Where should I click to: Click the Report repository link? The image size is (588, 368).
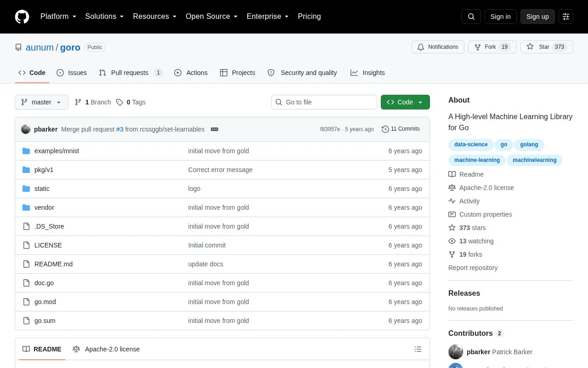(x=473, y=268)
